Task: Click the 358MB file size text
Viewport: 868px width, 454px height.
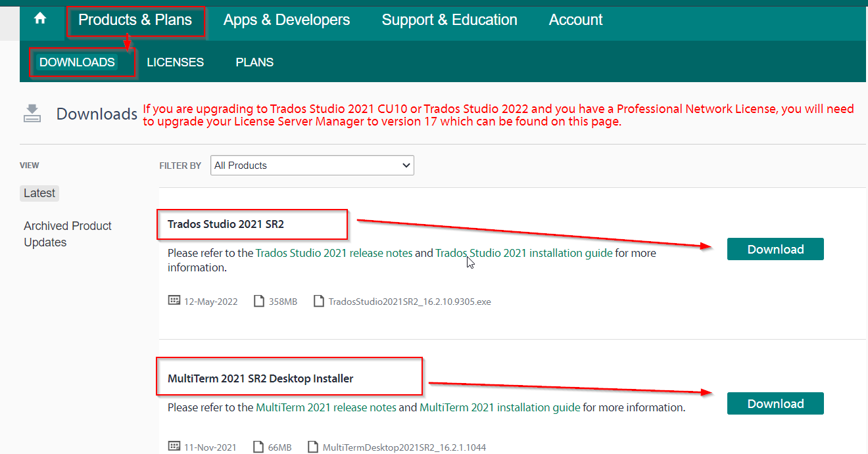Action: click(283, 302)
